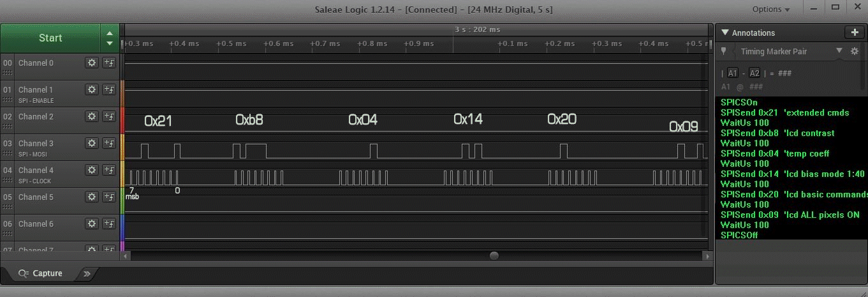Select the Channel 4 SPI-CLOCK label
868x297 pixels.
click(x=34, y=181)
